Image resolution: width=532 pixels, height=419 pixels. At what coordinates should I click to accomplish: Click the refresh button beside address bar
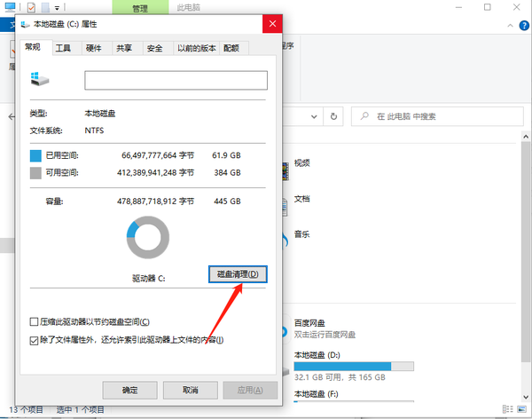(x=334, y=116)
